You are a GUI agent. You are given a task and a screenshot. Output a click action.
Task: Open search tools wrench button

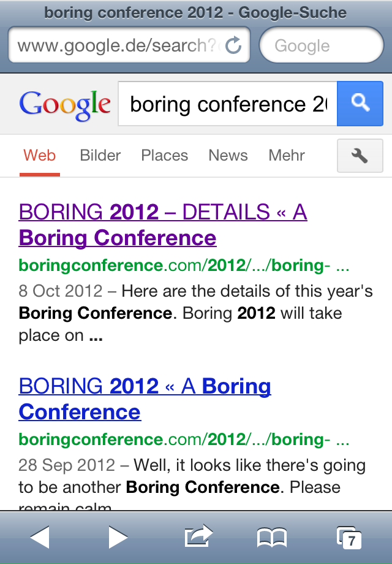click(360, 156)
